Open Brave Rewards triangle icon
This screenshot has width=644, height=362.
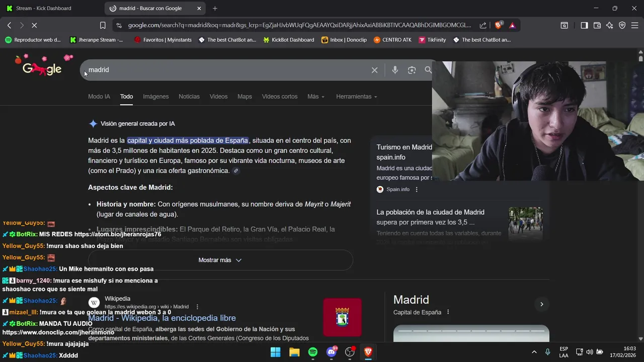tap(512, 25)
